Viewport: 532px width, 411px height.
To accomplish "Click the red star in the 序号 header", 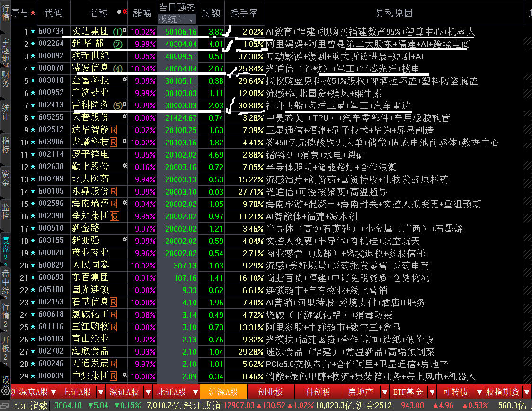I will [x=33, y=13].
